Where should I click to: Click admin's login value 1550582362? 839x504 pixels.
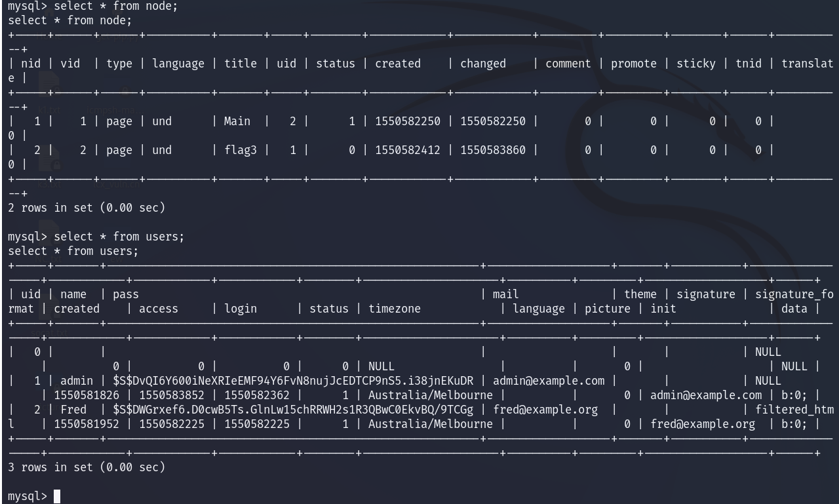[x=257, y=395]
